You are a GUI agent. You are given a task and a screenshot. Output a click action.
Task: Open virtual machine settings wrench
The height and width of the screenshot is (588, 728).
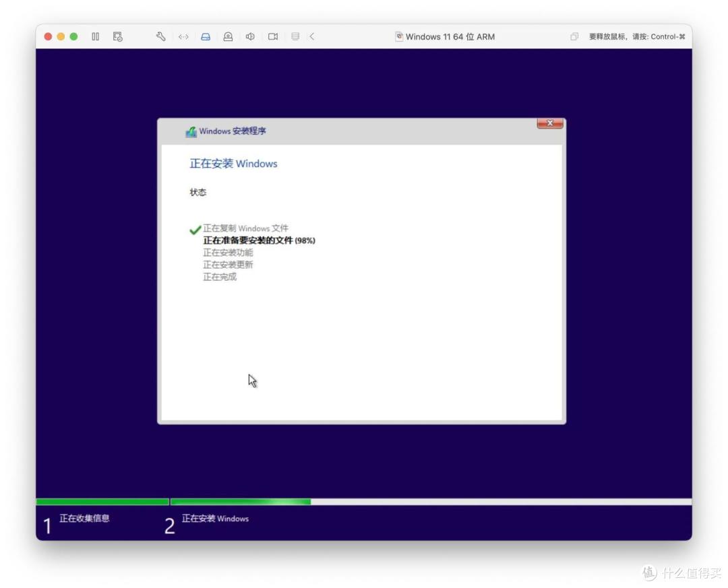tap(160, 36)
